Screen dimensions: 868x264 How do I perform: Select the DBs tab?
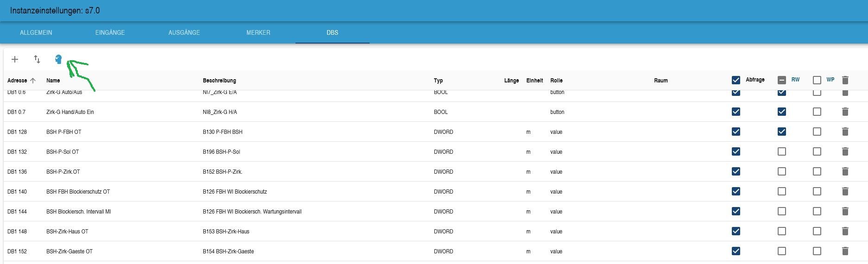coord(333,32)
